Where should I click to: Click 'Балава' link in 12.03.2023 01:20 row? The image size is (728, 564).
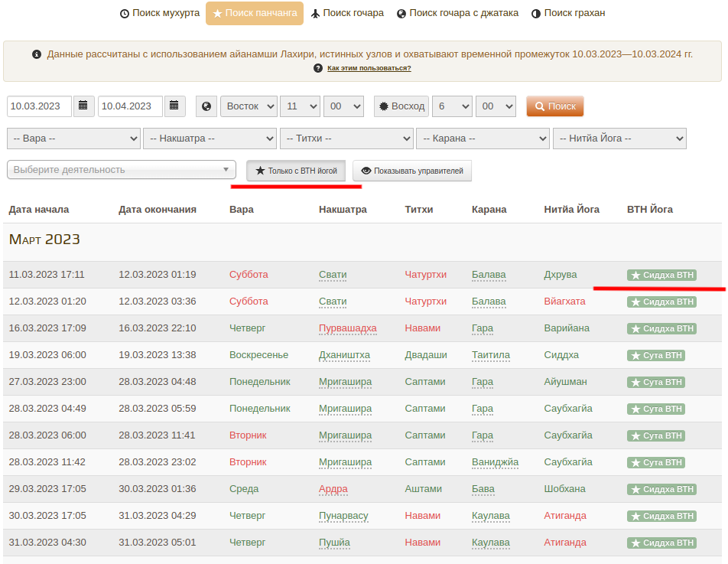489,302
